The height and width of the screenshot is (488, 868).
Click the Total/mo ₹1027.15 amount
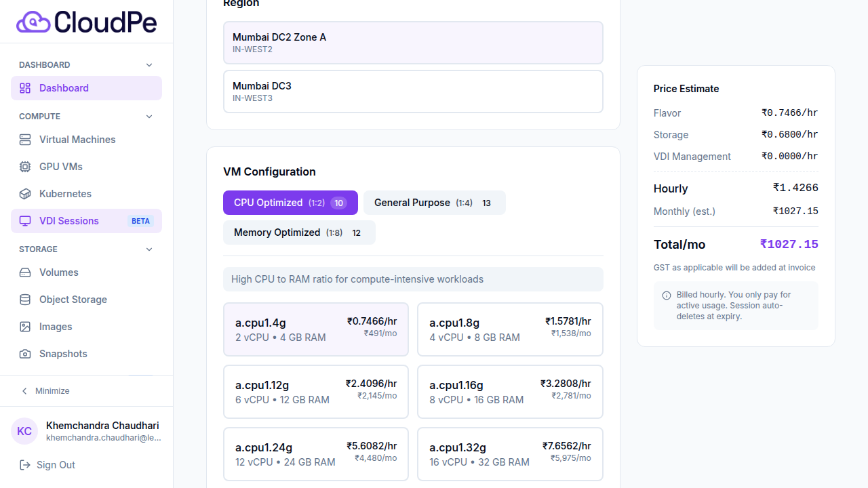click(789, 244)
